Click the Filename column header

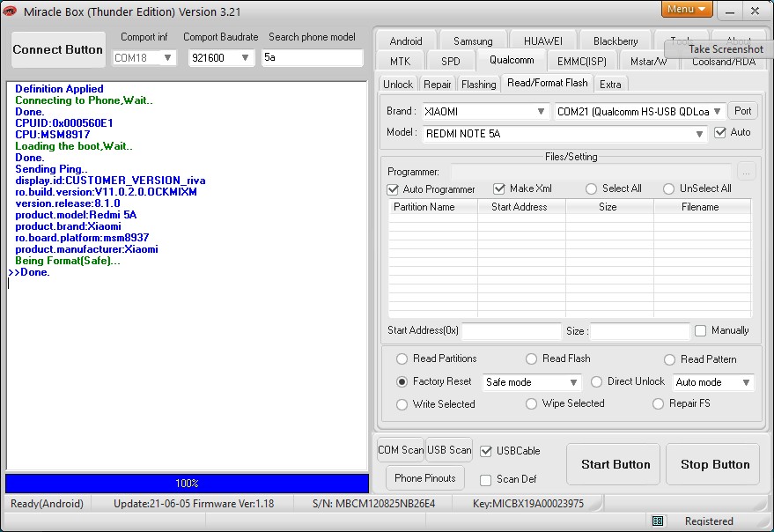[x=703, y=207]
